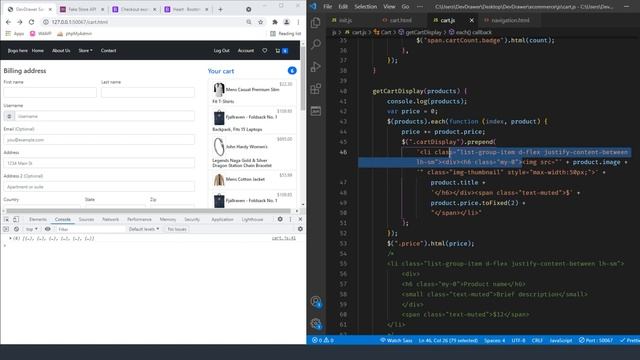Click the wishlist heart icon in navbar

pyautogui.click(x=264, y=51)
